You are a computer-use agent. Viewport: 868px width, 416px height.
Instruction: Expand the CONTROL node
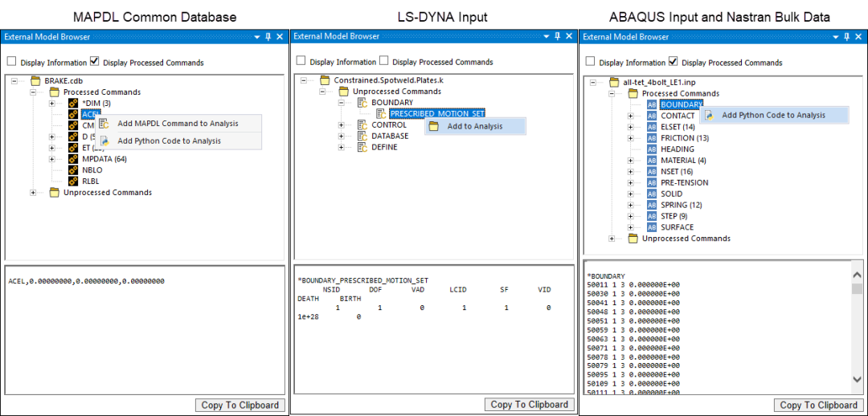342,125
